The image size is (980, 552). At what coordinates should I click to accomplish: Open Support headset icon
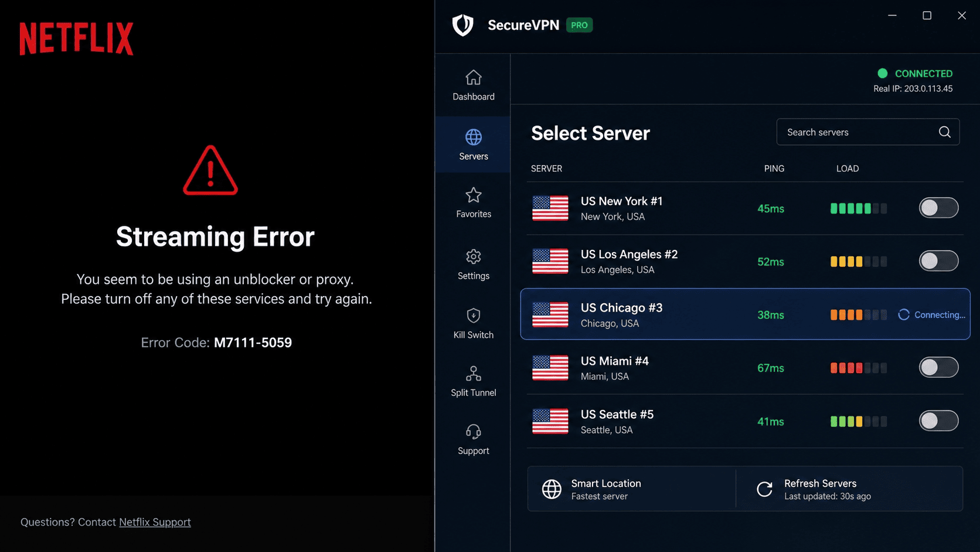coord(474,432)
